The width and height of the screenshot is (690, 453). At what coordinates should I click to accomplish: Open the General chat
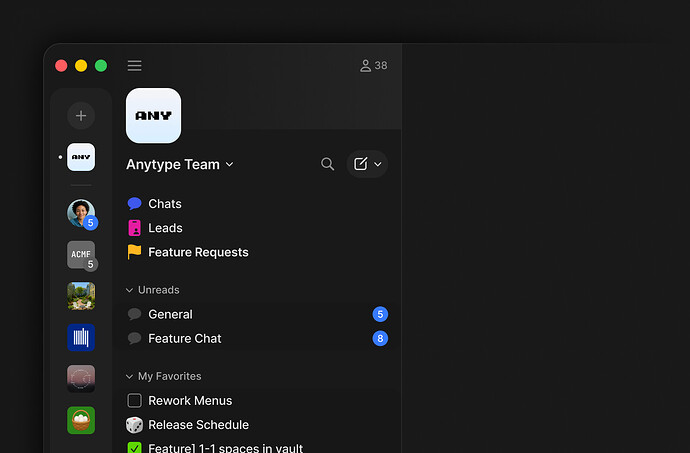(257, 314)
